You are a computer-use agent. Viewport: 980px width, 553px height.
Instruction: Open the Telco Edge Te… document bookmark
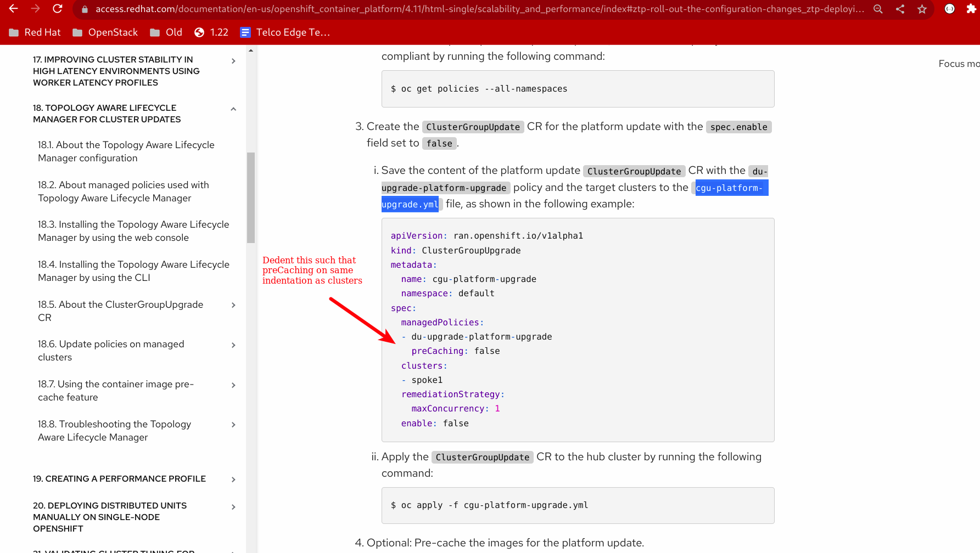(285, 32)
